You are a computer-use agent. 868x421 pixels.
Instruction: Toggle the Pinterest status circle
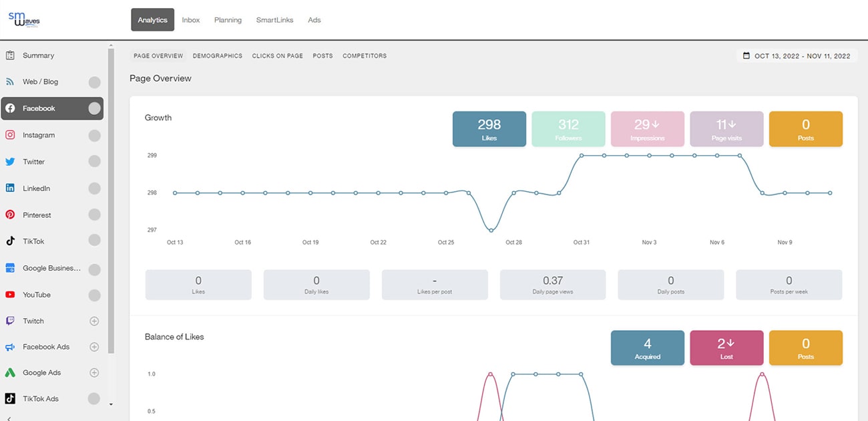pyautogui.click(x=94, y=215)
